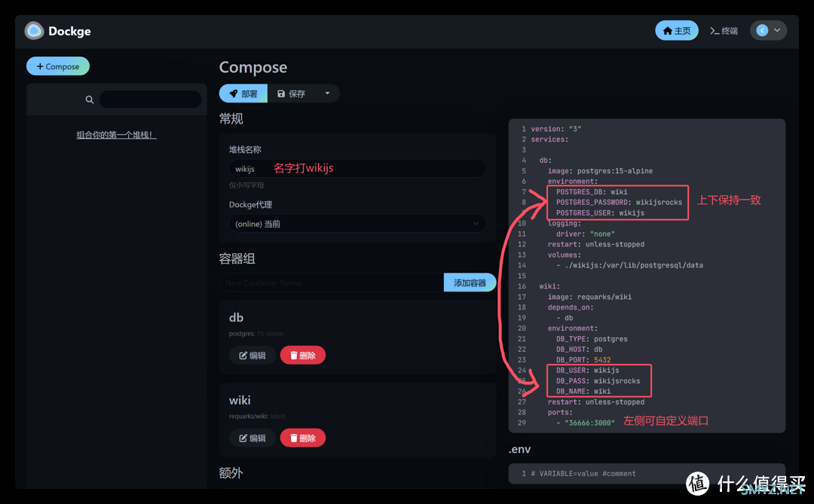Edit the 堆栈名称 stack name field
Image resolution: width=814 pixels, height=504 pixels.
pyautogui.click(x=357, y=169)
